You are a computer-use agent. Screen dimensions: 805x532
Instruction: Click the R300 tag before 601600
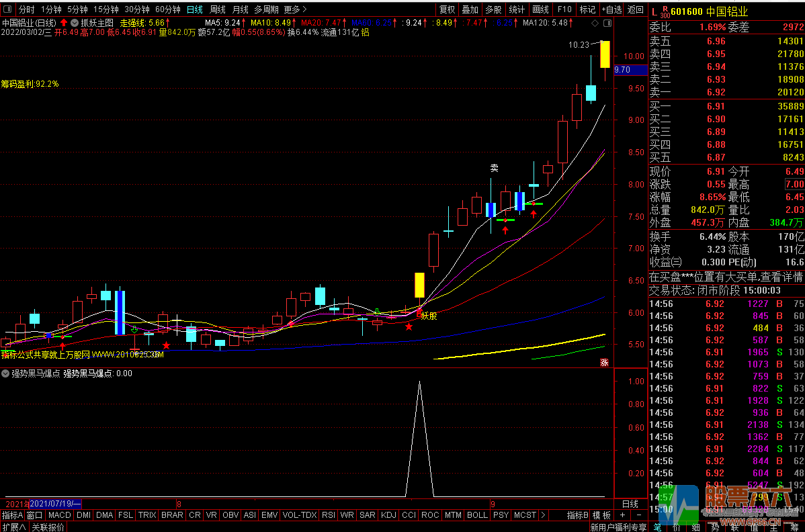(665, 12)
